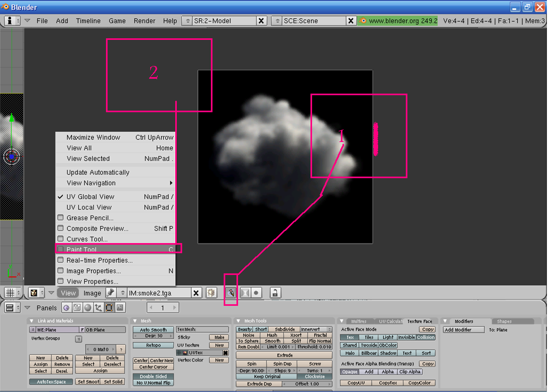Open the Shading context sphere icon
548x392 pixels.
[88, 307]
